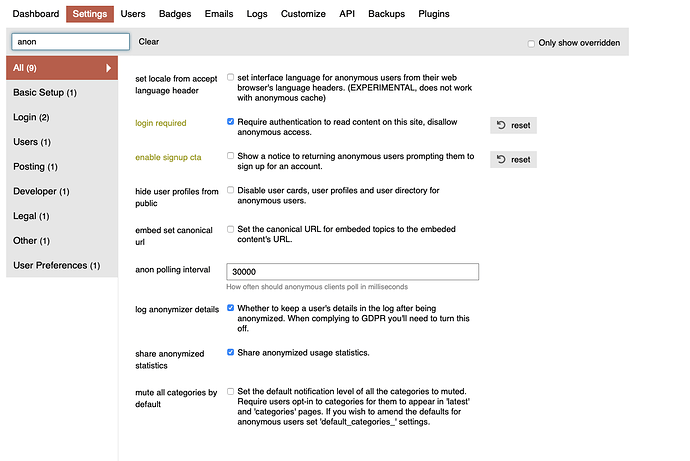Select Posting (1) category
Viewport: 690px width, 461px height.
62,166
